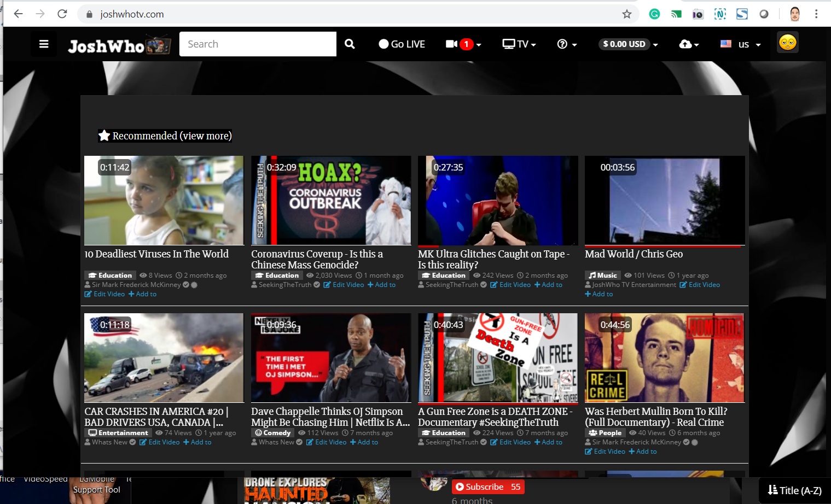
Task: Open the $ 0.00 USD wallet dropdown
Action: [628, 44]
